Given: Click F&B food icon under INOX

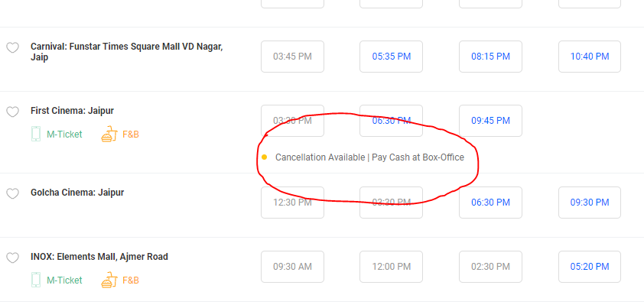Looking at the screenshot, I should (109, 280).
